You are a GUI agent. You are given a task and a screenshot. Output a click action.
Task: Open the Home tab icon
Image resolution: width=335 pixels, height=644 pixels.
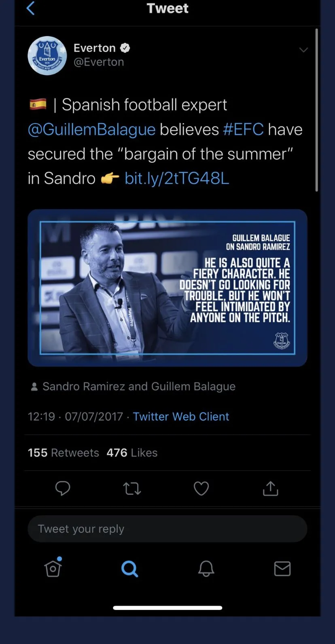(53, 567)
